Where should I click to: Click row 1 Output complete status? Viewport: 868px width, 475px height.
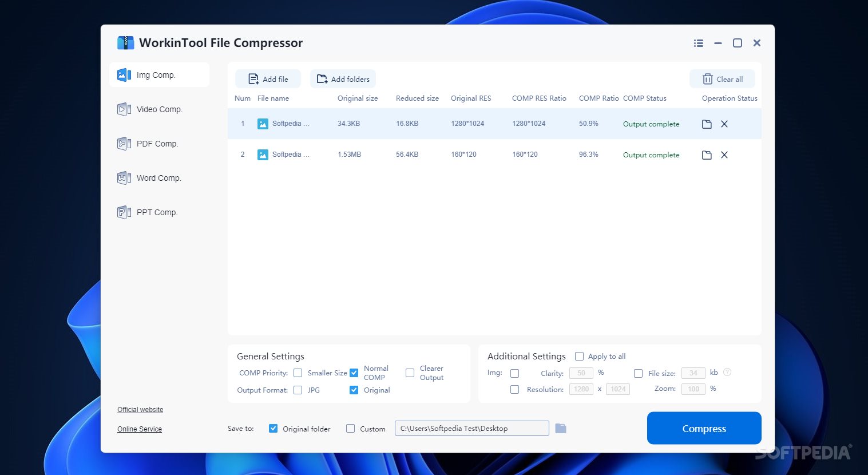tap(651, 124)
